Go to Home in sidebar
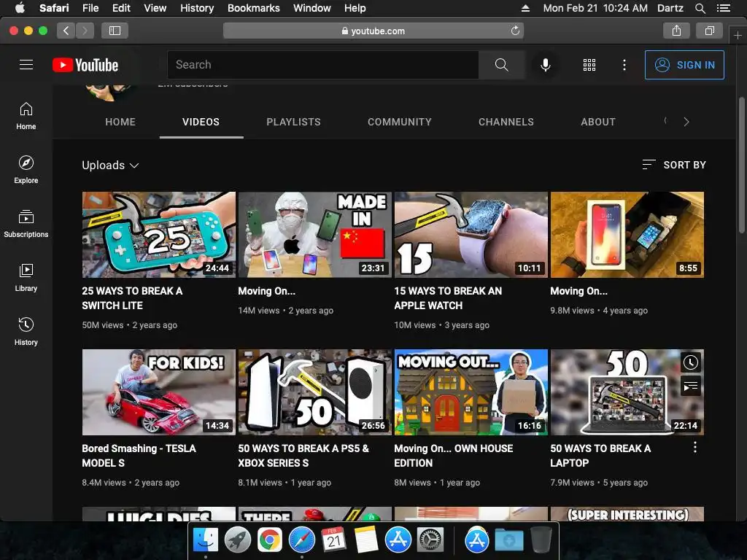747x560 pixels. tap(26, 116)
